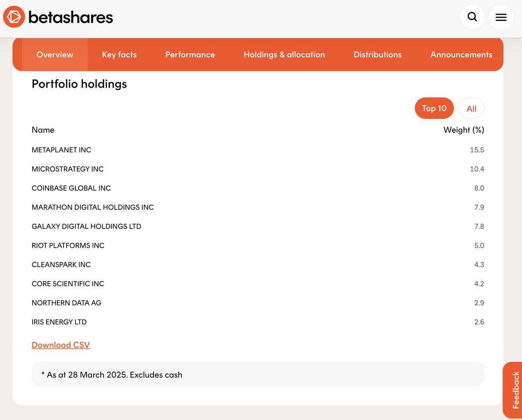Select the COINBASE GLOBAL INC row
Viewport: 522px width, 420px height.
tap(71, 188)
